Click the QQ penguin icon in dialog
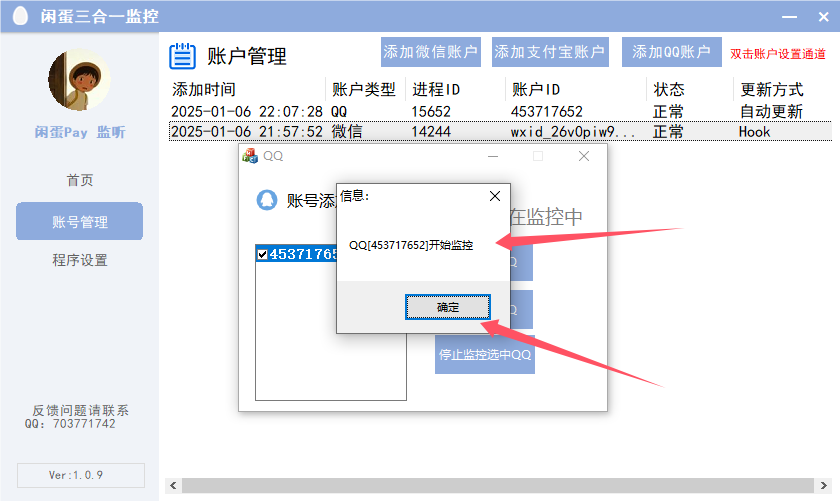 coord(267,200)
